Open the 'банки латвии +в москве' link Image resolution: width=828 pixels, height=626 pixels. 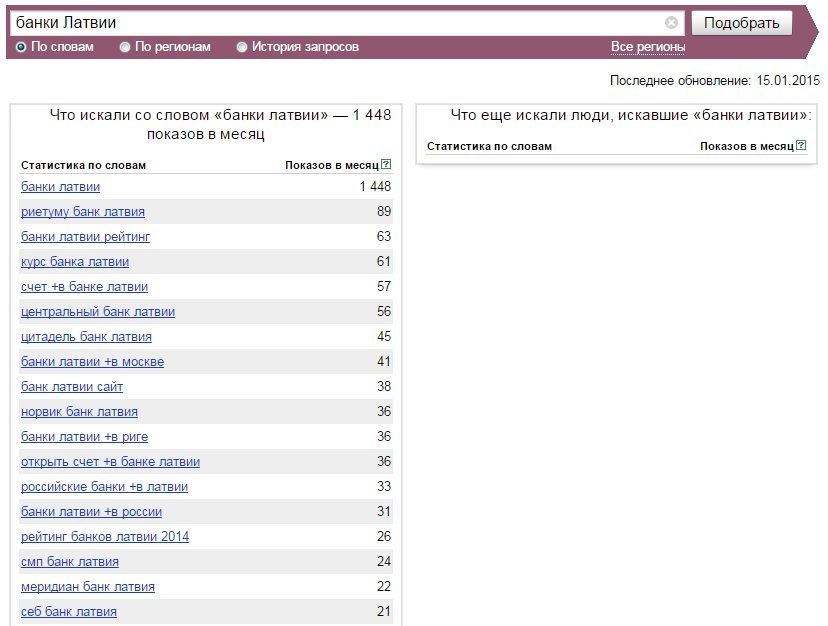pos(92,362)
